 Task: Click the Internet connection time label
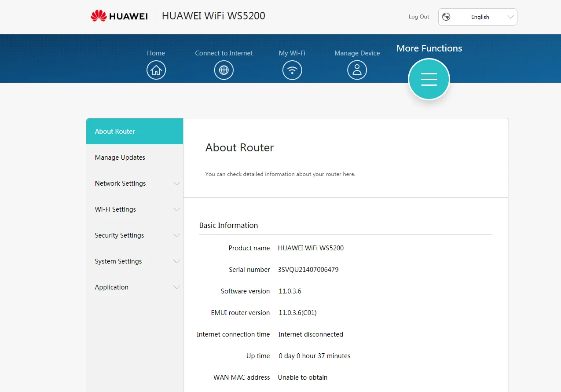click(233, 334)
